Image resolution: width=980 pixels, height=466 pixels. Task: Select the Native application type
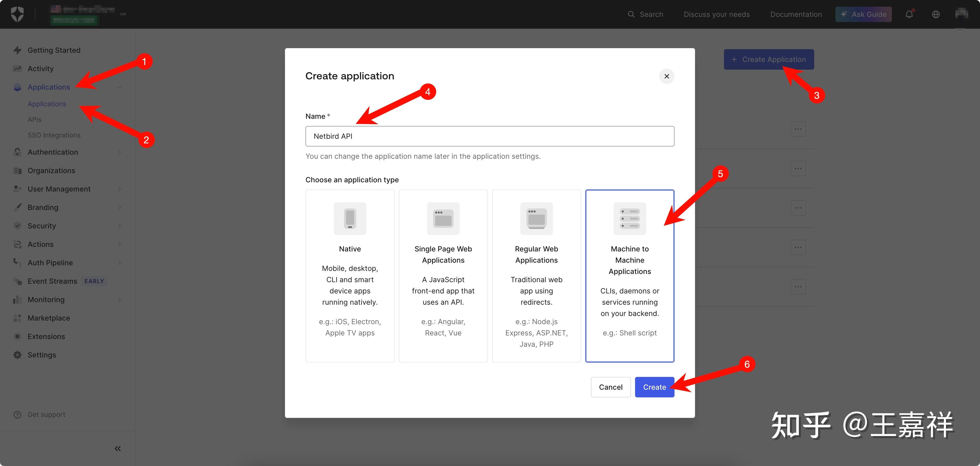pos(350,276)
